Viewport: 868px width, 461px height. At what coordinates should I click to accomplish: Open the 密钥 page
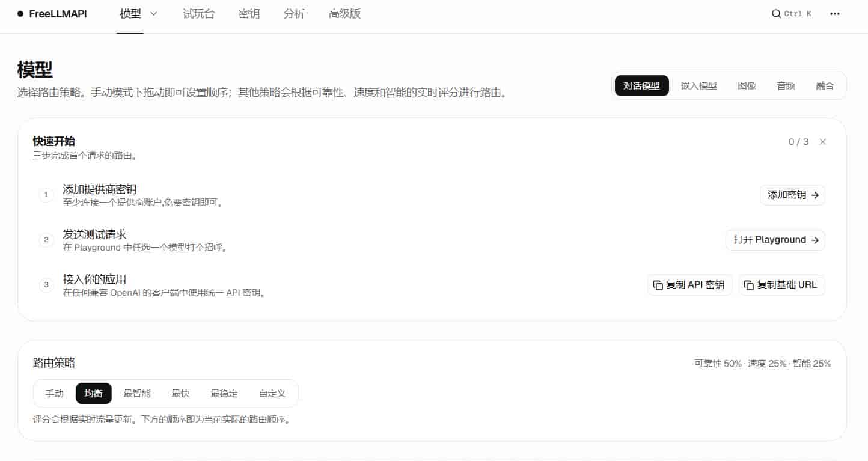tap(249, 14)
